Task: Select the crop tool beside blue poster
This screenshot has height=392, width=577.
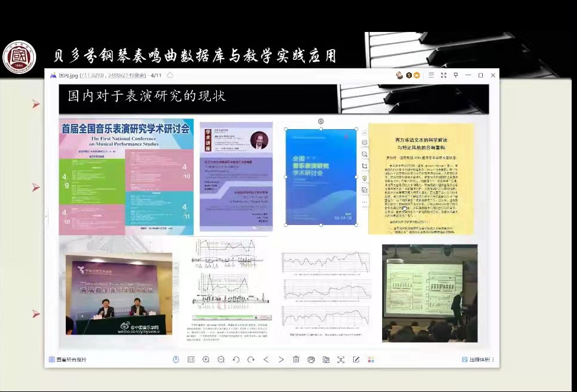Action: 364,166
